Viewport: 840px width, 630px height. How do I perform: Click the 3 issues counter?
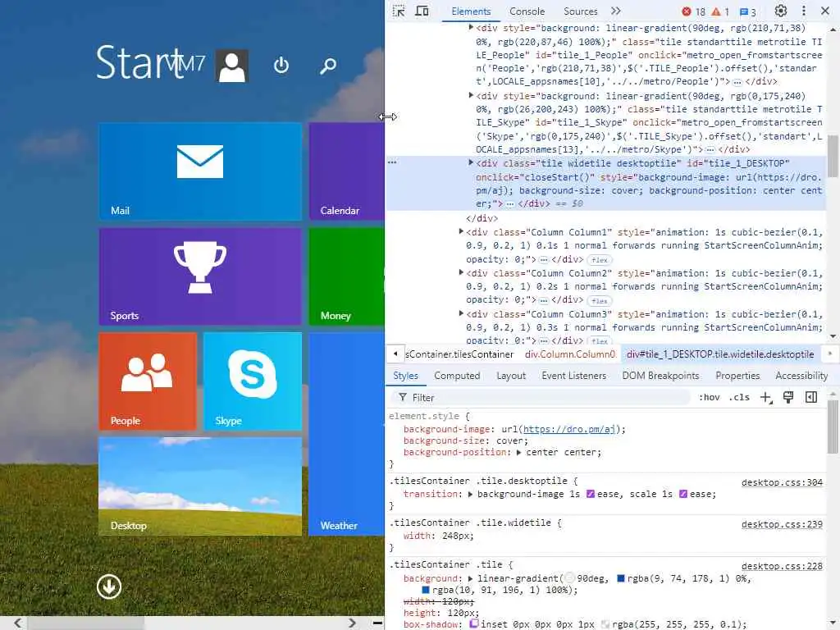(748, 11)
